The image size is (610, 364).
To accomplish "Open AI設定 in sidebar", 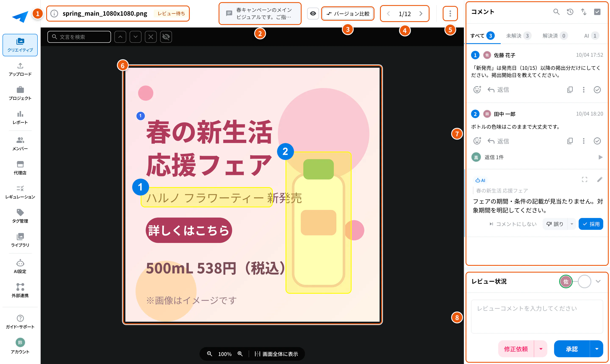I will (x=20, y=266).
